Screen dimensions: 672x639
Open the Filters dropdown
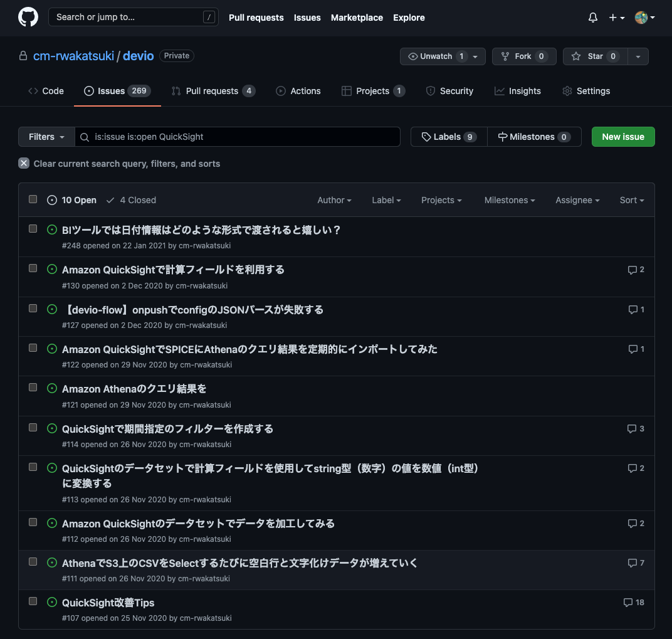[47, 137]
